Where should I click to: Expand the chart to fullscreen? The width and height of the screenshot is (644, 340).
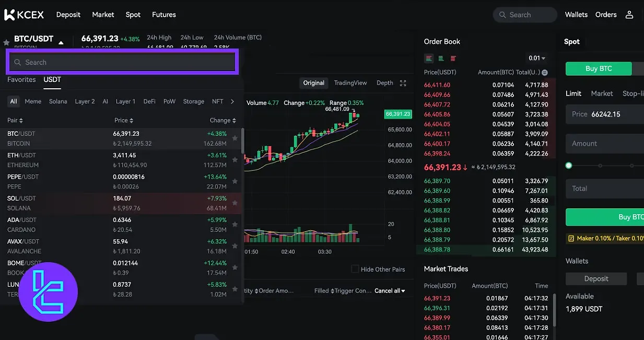point(403,83)
